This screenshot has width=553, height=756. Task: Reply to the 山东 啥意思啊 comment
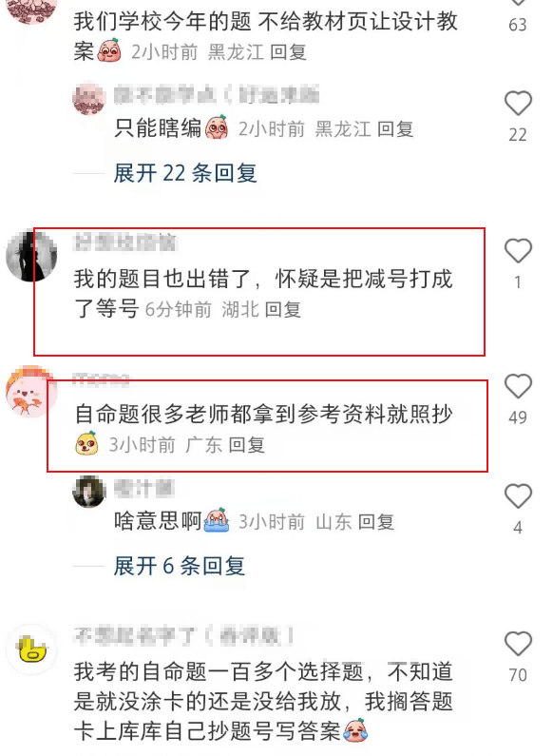tap(376, 522)
